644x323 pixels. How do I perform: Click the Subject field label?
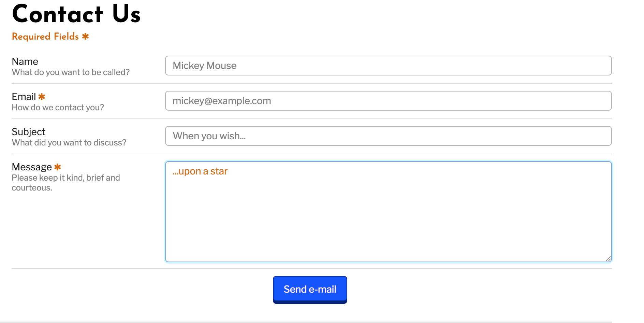pyautogui.click(x=29, y=132)
